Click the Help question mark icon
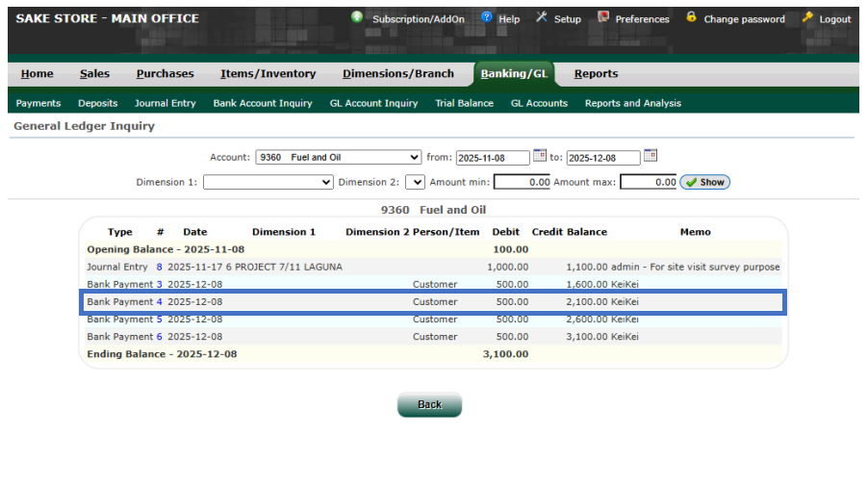This screenshot has width=868, height=487. click(x=486, y=17)
